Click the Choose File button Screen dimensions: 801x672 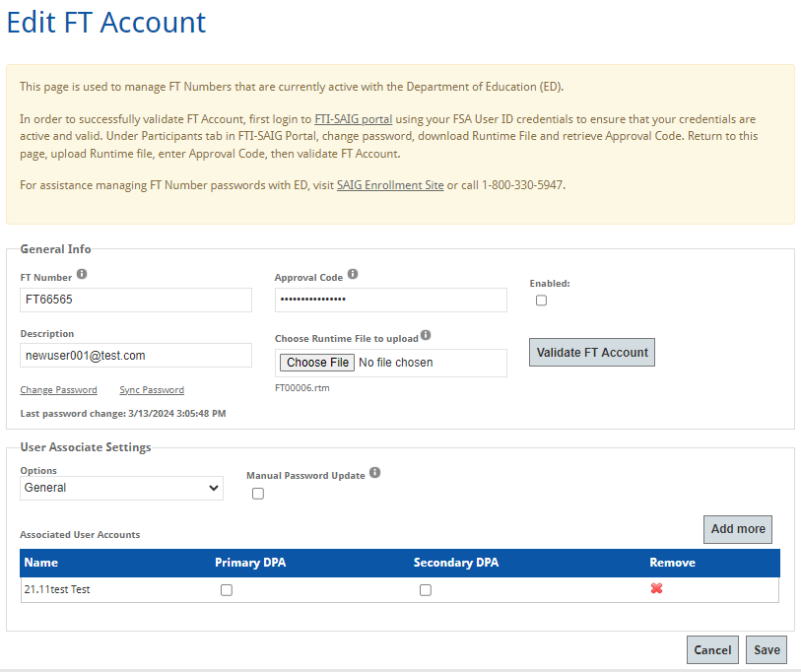315,363
